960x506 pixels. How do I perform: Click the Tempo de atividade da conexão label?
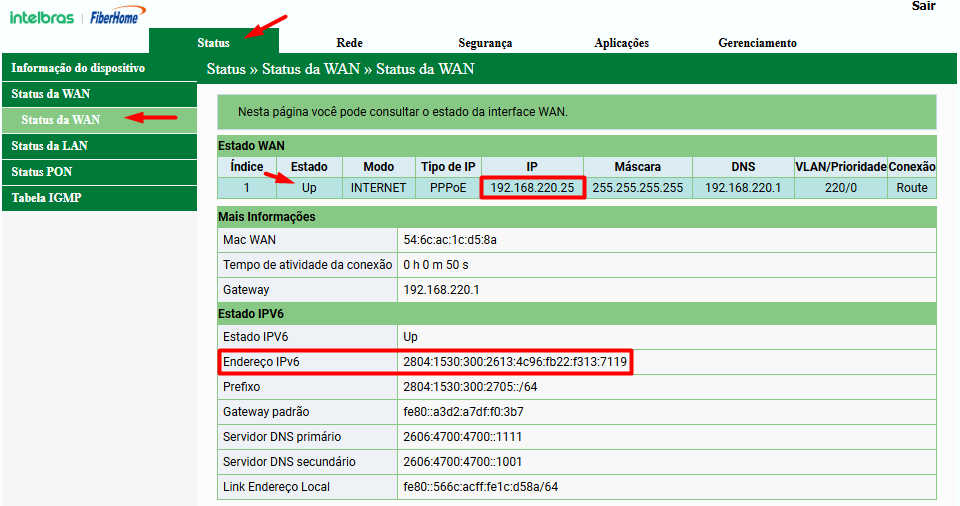click(x=307, y=265)
